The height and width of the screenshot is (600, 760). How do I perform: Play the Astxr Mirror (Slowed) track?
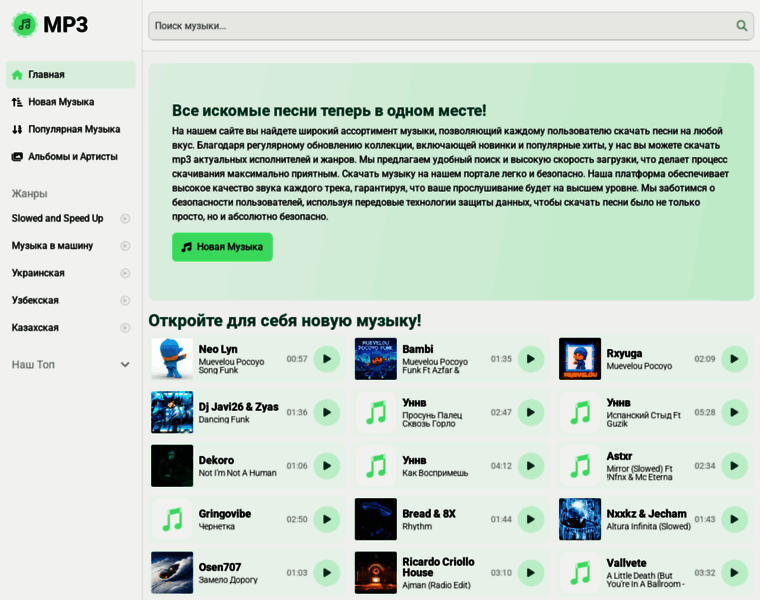point(735,465)
